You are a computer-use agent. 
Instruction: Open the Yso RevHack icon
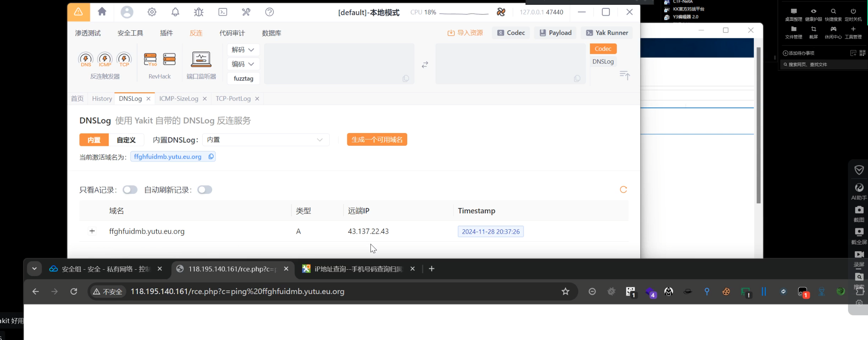(150, 60)
